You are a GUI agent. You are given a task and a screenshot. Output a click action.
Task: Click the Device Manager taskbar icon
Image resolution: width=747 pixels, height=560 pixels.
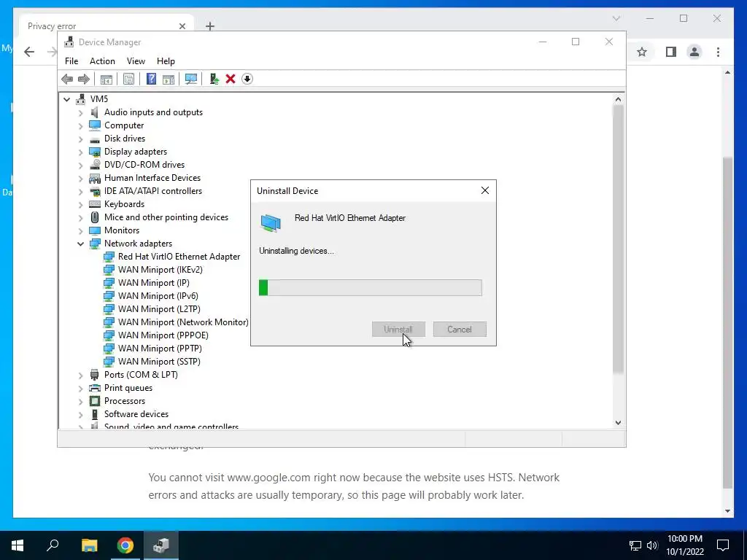(x=161, y=545)
